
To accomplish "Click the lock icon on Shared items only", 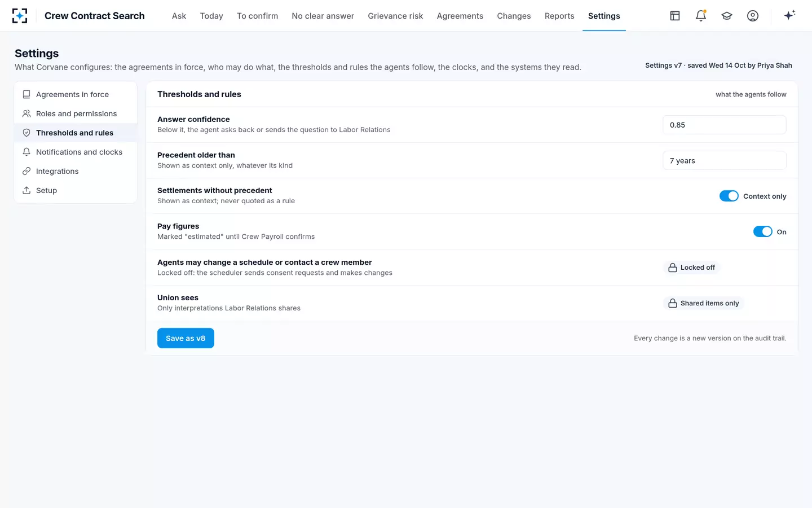I will click(x=673, y=303).
